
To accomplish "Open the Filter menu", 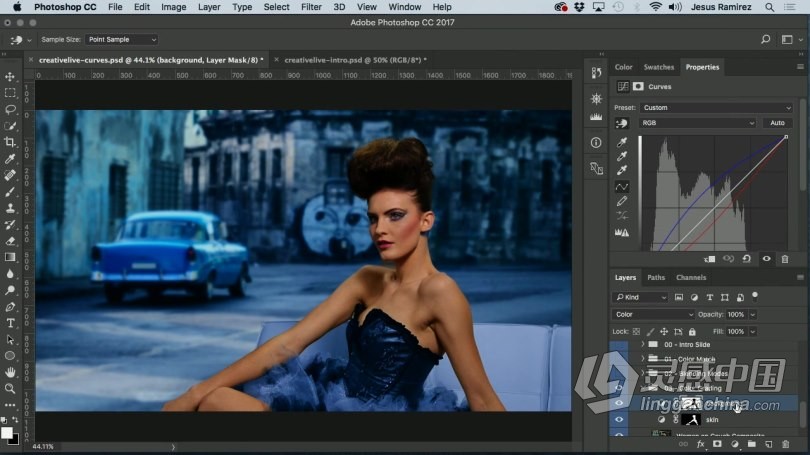I will (311, 7).
